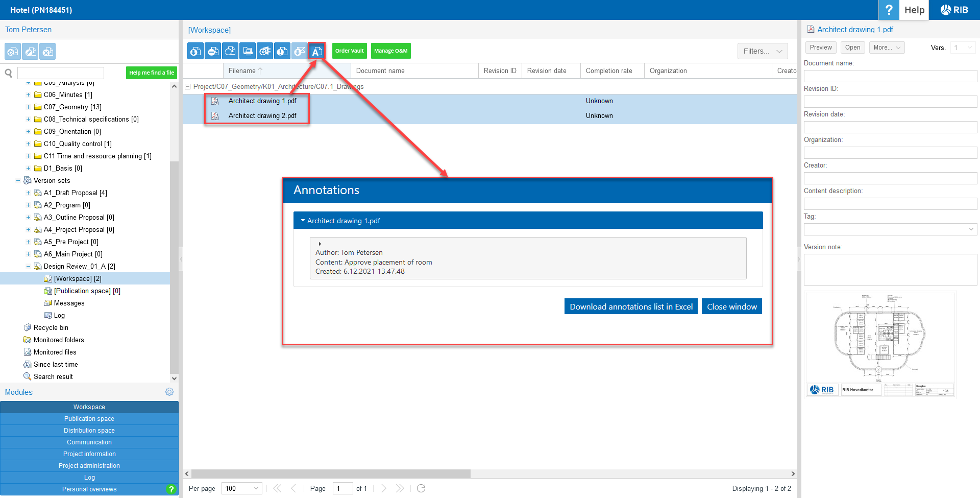The width and height of the screenshot is (980, 498).
Task: Collapse the Design Review_01_A version set
Action: [x=28, y=267]
